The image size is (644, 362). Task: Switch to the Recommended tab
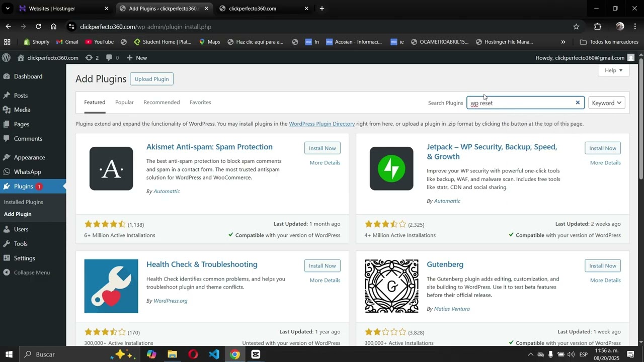(162, 103)
